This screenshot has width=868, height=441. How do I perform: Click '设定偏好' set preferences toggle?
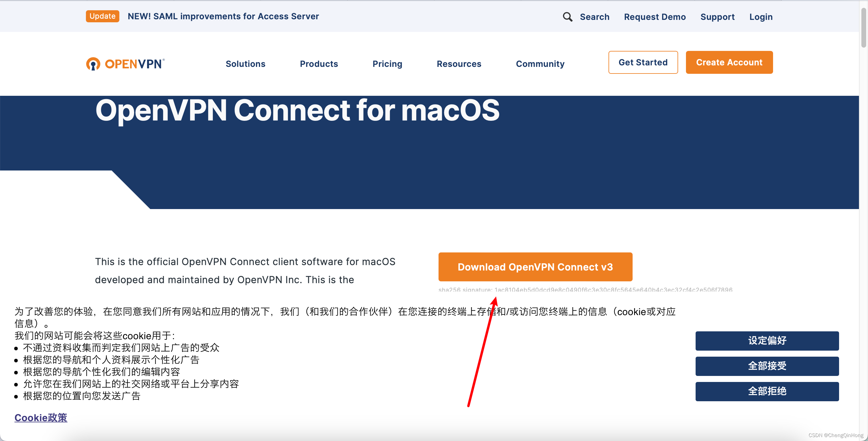(767, 340)
